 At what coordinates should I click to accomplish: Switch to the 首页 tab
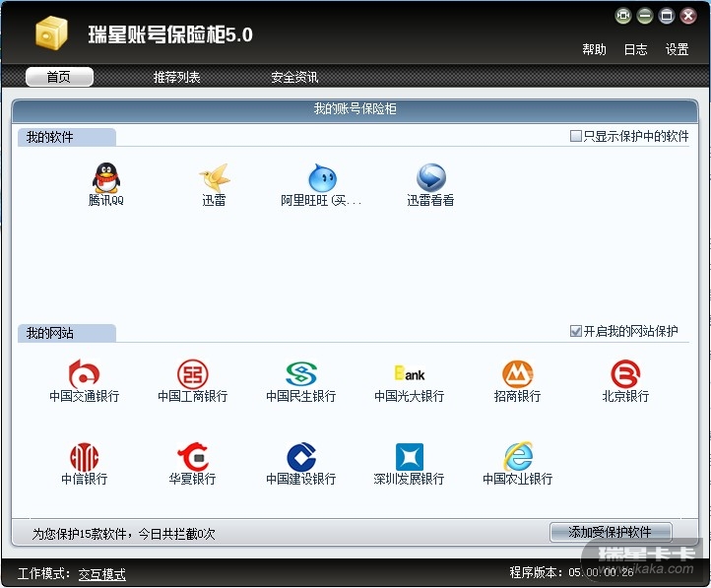[59, 77]
